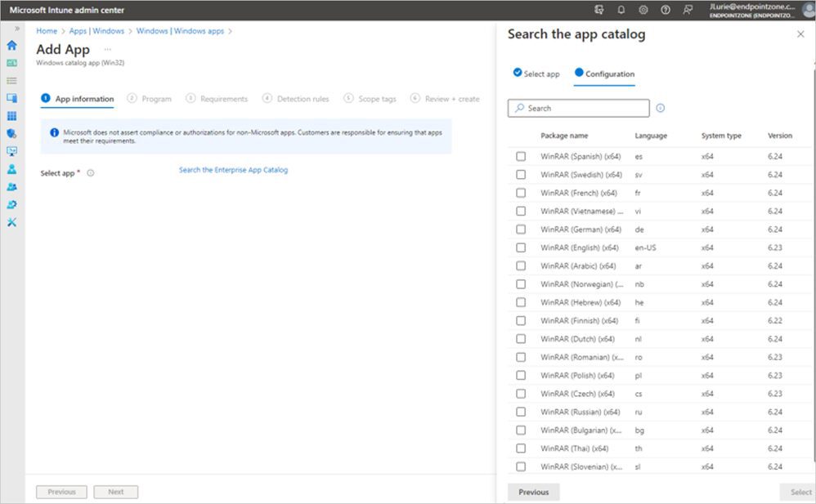Select the Endpoint security shield icon
The image size is (816, 504).
(11, 133)
